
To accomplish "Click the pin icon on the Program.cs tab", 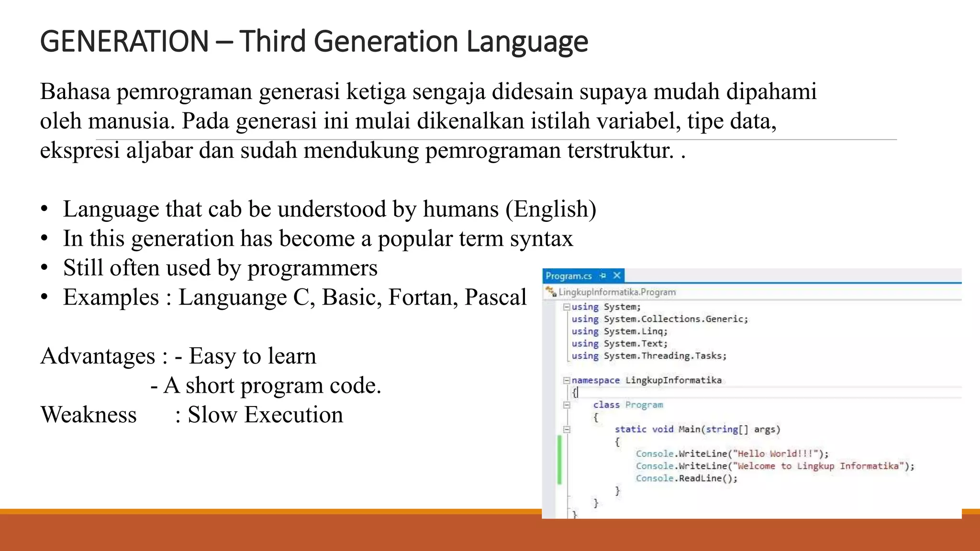I will (x=603, y=275).
